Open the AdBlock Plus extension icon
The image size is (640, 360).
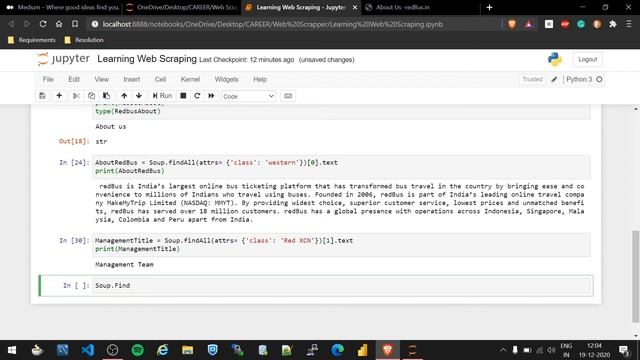[565, 24]
